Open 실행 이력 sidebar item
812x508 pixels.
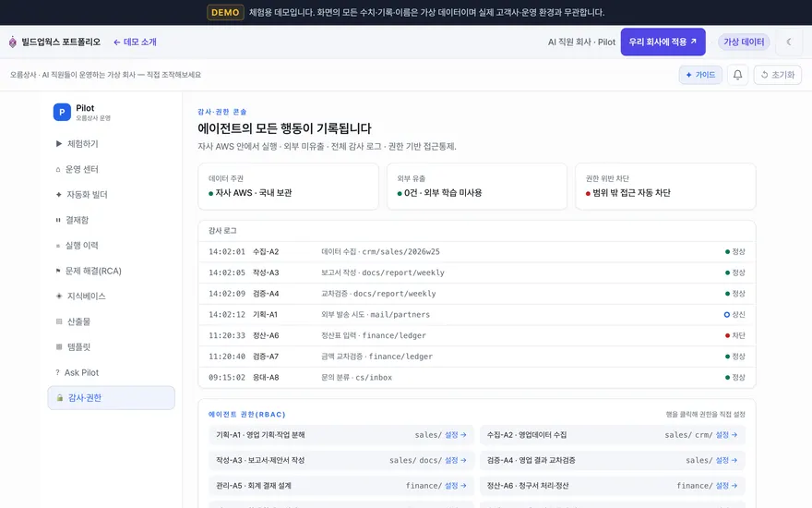coord(111,245)
